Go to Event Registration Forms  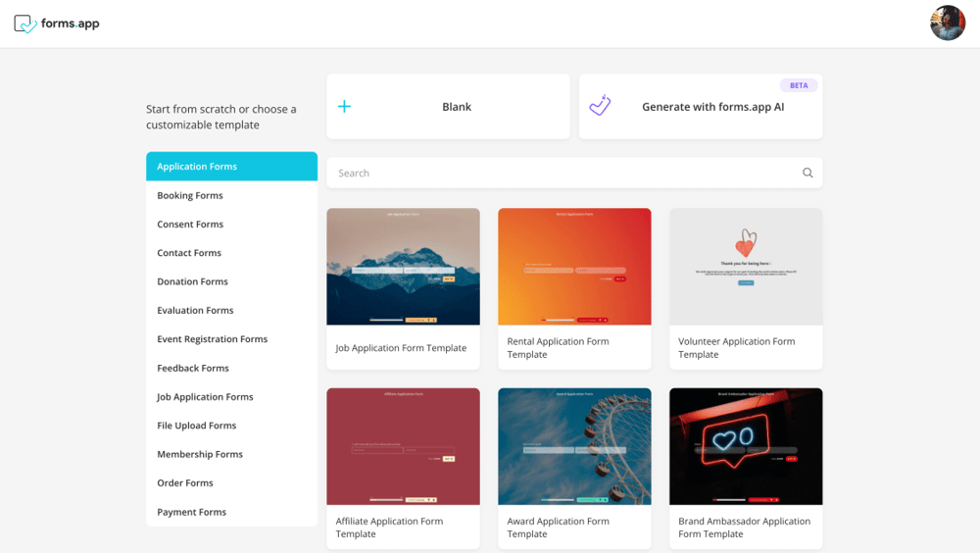212,339
